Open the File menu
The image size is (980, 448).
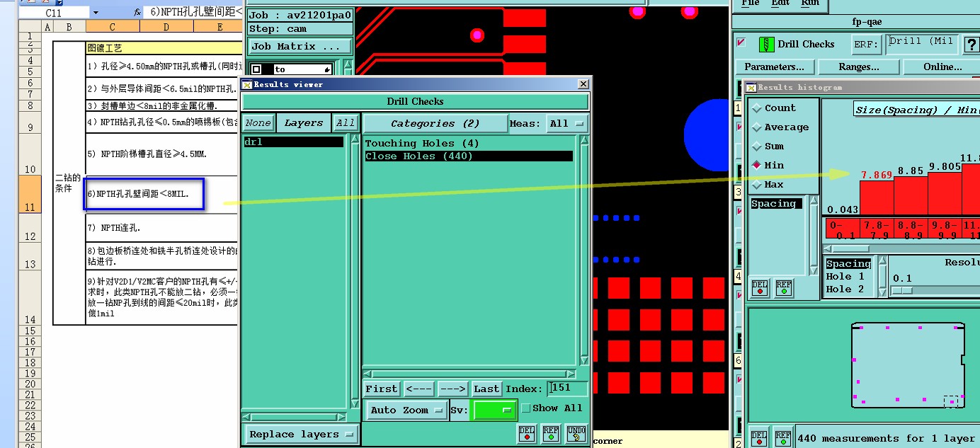point(750,4)
